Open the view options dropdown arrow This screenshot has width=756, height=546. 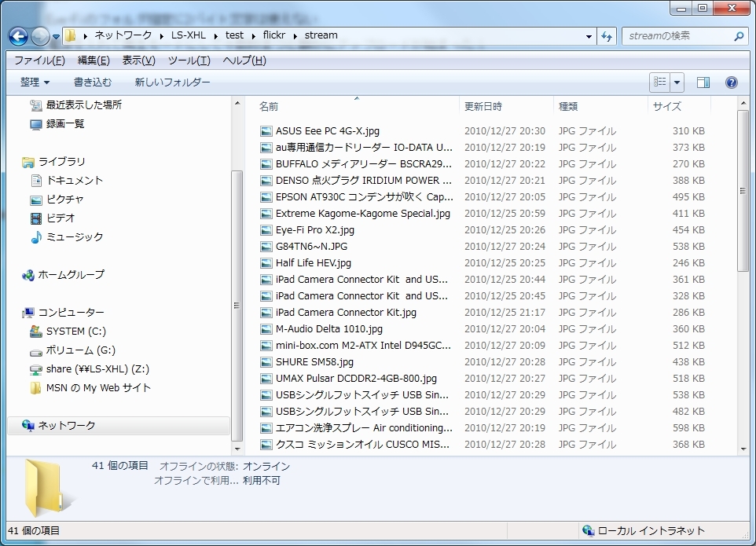tap(677, 82)
